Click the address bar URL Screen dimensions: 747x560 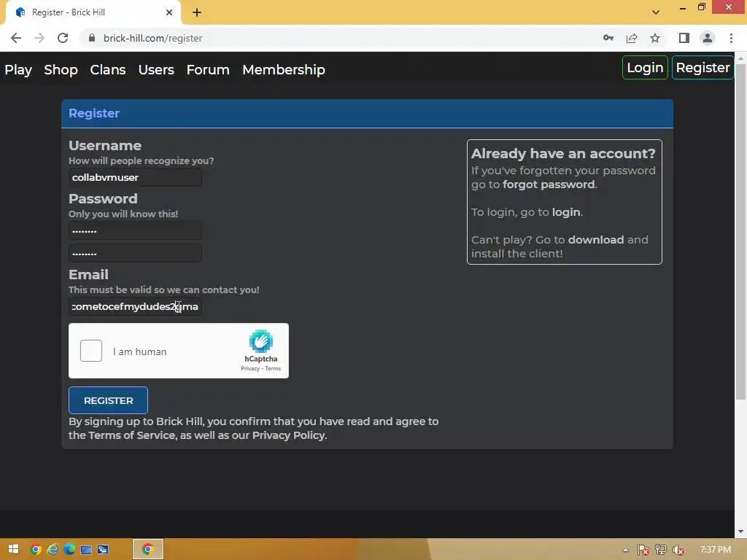[x=152, y=38]
